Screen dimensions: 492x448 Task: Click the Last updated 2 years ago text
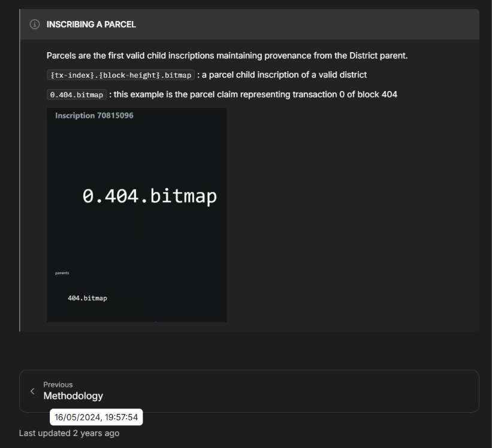pos(69,433)
